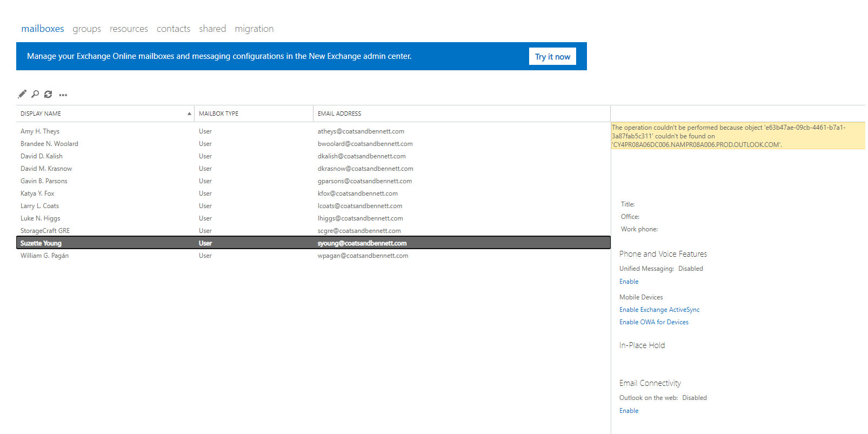The width and height of the screenshot is (868, 434).
Task: Go to the shared tab
Action: coord(212,29)
